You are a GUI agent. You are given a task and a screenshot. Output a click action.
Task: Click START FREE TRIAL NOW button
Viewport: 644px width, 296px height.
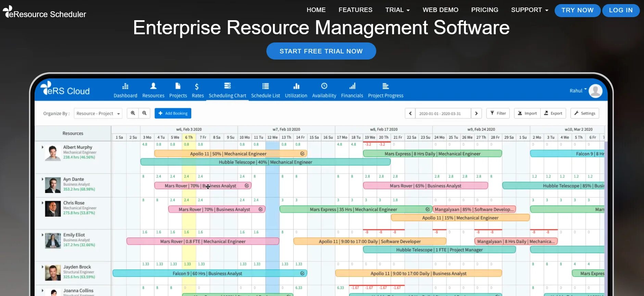321,51
